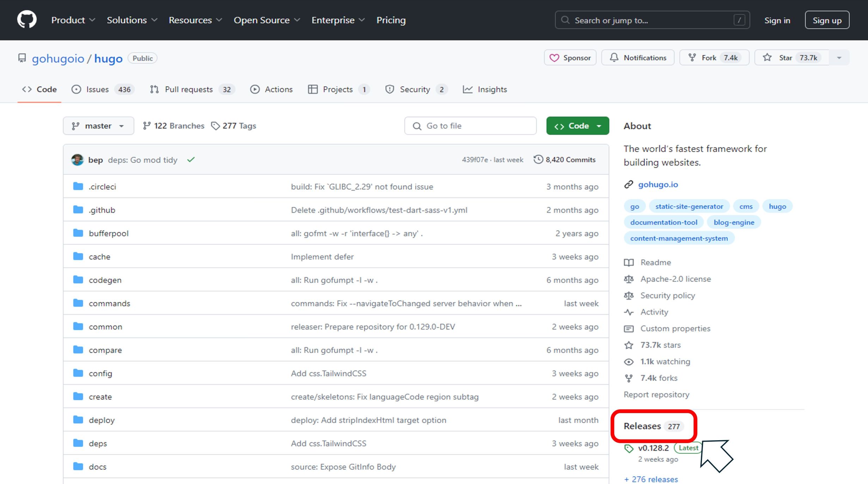Open the master branch selector dropdown
This screenshot has width=868, height=484.
point(98,126)
